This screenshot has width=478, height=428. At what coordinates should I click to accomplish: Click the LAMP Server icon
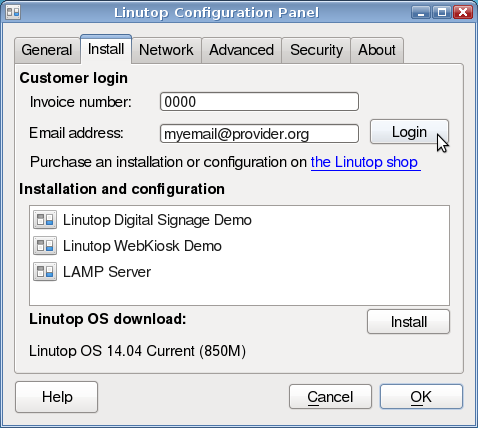click(x=45, y=272)
